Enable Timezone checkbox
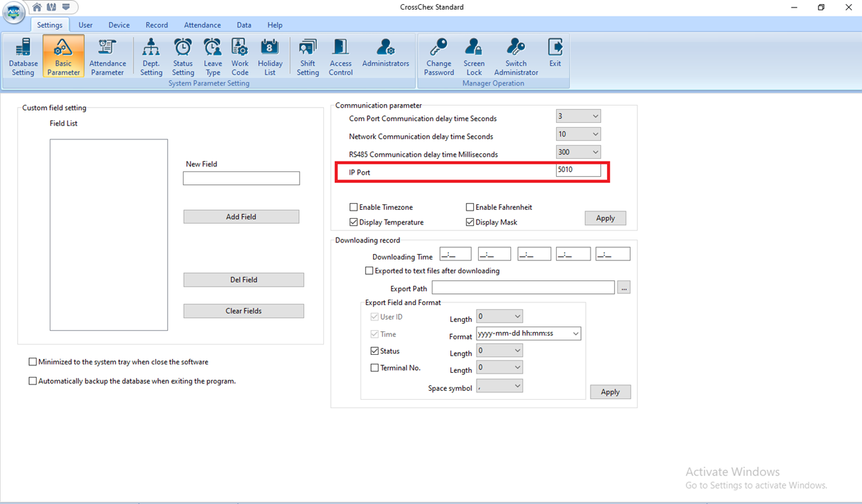The image size is (862, 504). coord(354,207)
